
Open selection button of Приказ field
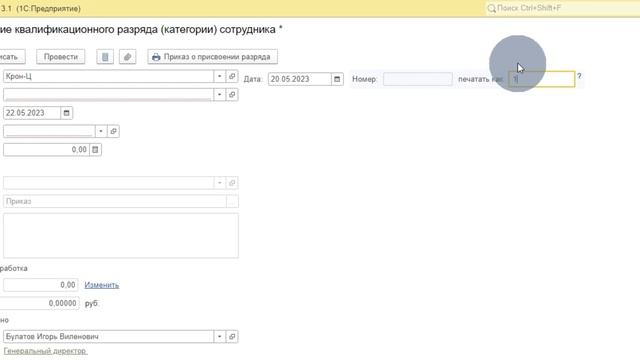point(232,201)
